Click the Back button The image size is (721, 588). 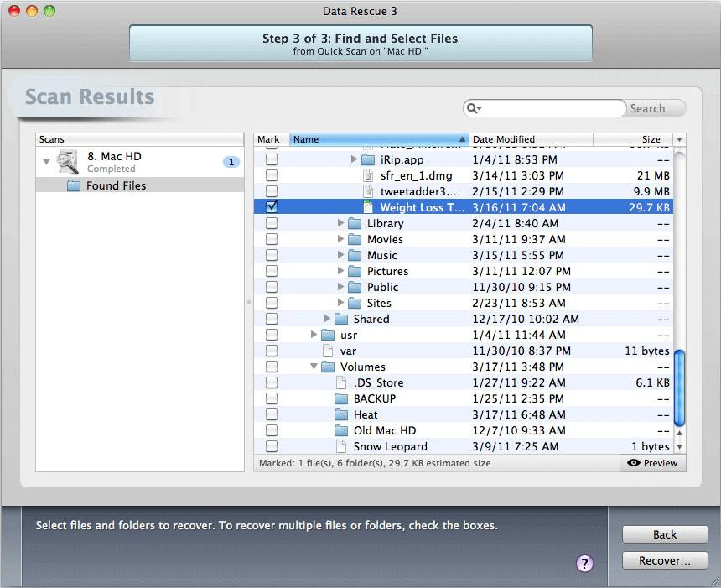(664, 534)
